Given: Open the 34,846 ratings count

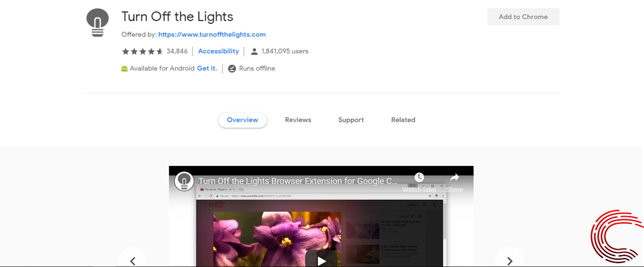Looking at the screenshot, I should (177, 51).
